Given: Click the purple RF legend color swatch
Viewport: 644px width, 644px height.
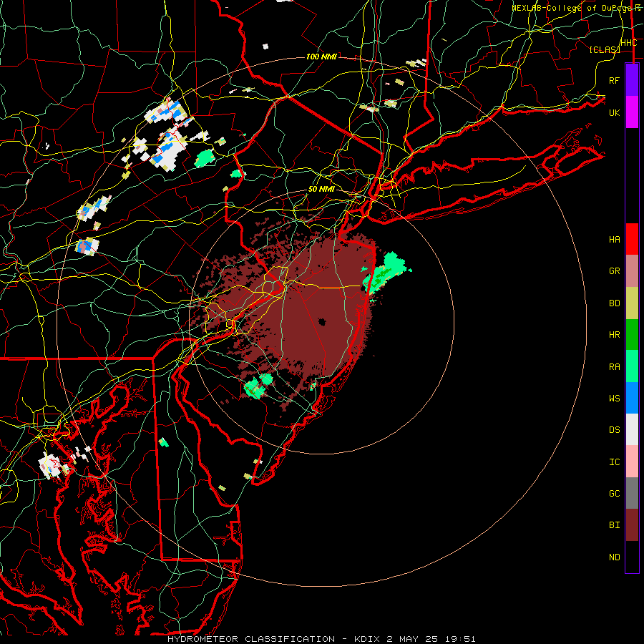Looking at the screenshot, I should point(632,80).
